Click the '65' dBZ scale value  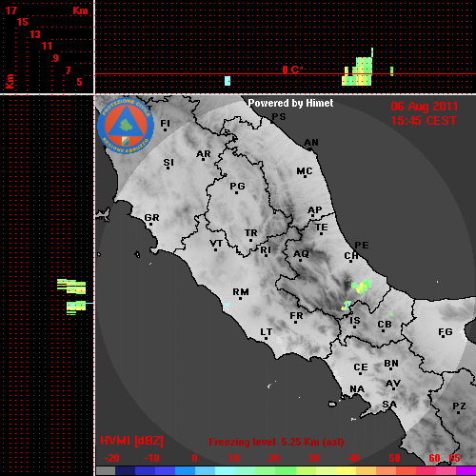click(454, 458)
